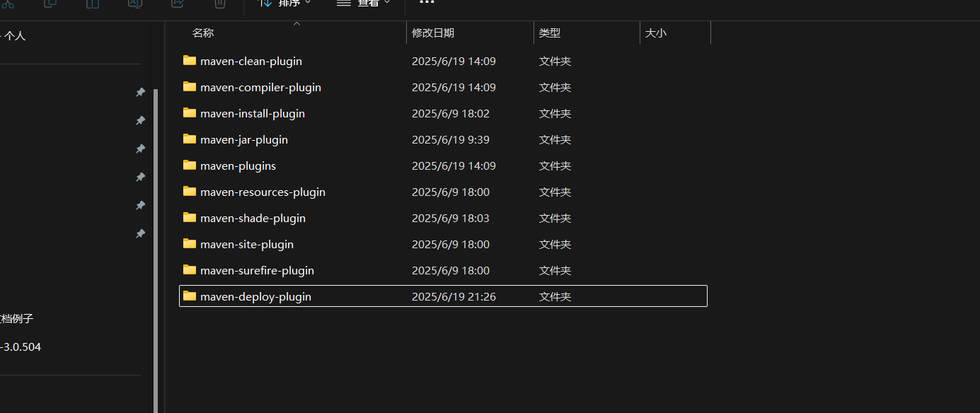Image resolution: width=980 pixels, height=413 pixels.
Task: Toggle the ascending sort arrow above 名称 column
Action: [296, 23]
